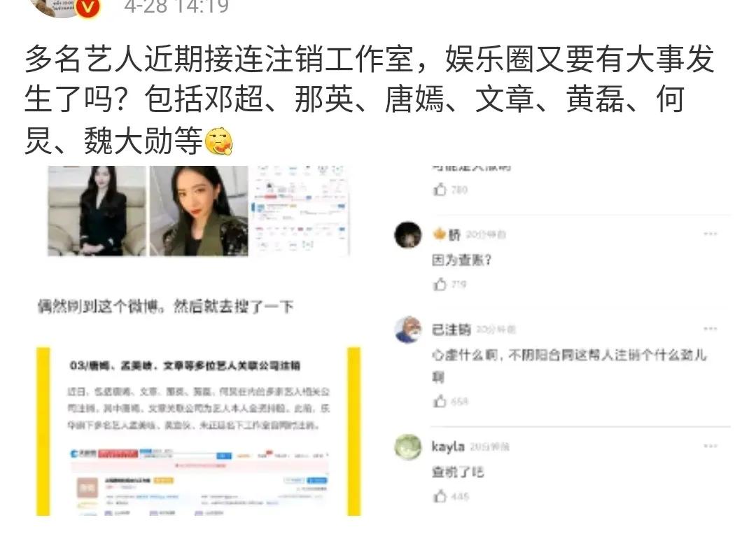Open kayla's green profile avatar

click(408, 447)
